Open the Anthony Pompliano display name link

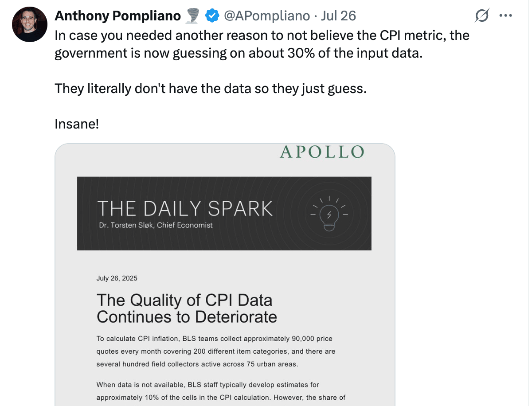(x=117, y=16)
